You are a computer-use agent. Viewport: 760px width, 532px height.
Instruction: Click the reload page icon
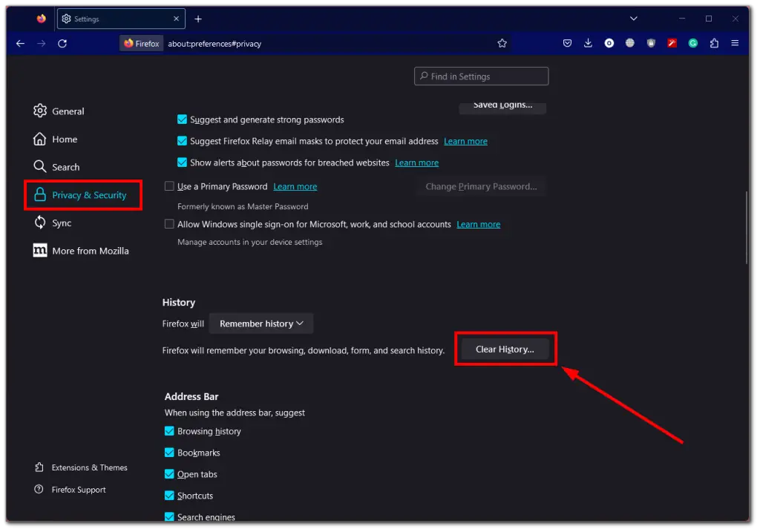[x=62, y=43]
